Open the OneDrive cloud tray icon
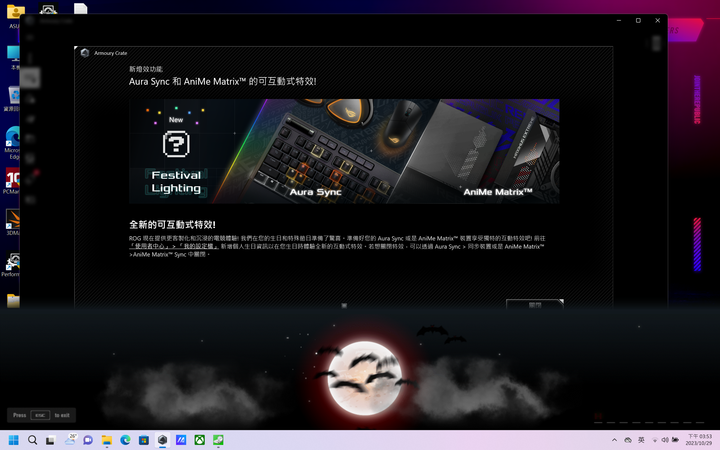The width and height of the screenshot is (720, 450). point(628,440)
